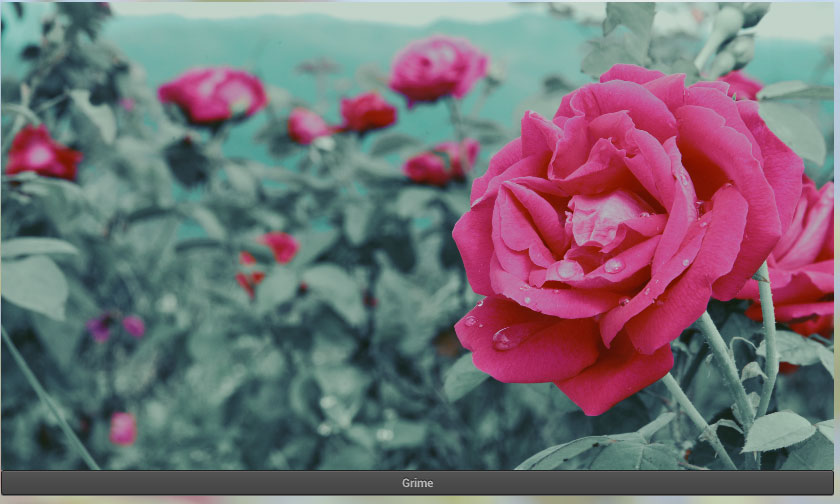Click the blurred pink rose at top left
The image size is (840, 504).
coord(213,95)
